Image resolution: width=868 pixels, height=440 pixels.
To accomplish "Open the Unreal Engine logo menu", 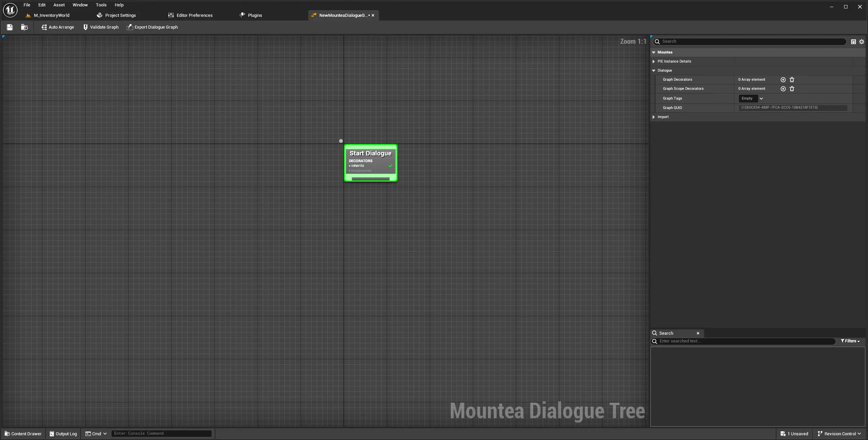I will point(10,10).
